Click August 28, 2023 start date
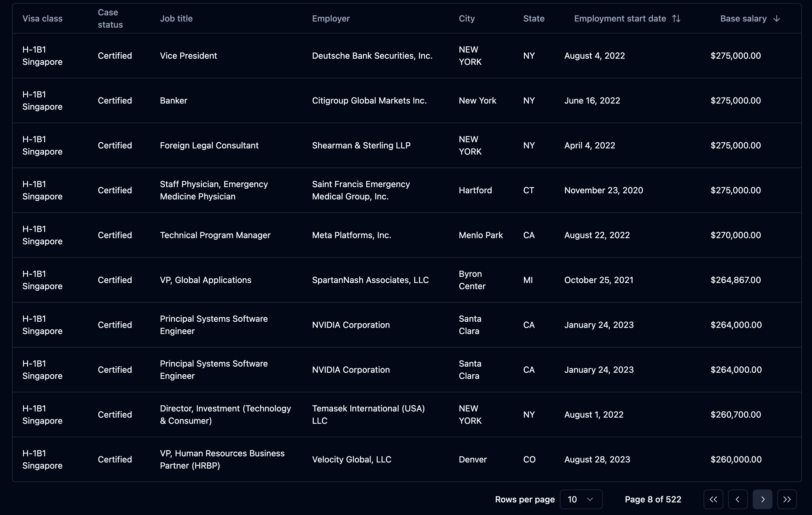 click(x=597, y=459)
